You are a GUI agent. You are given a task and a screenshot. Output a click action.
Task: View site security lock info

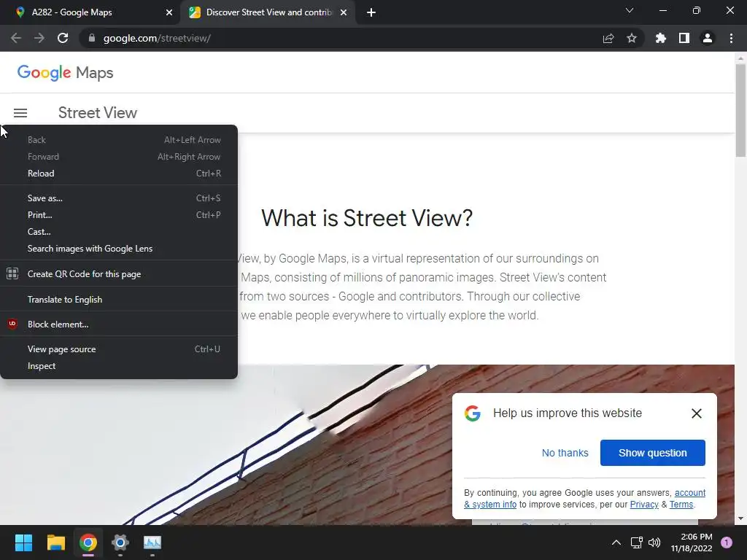tap(92, 38)
